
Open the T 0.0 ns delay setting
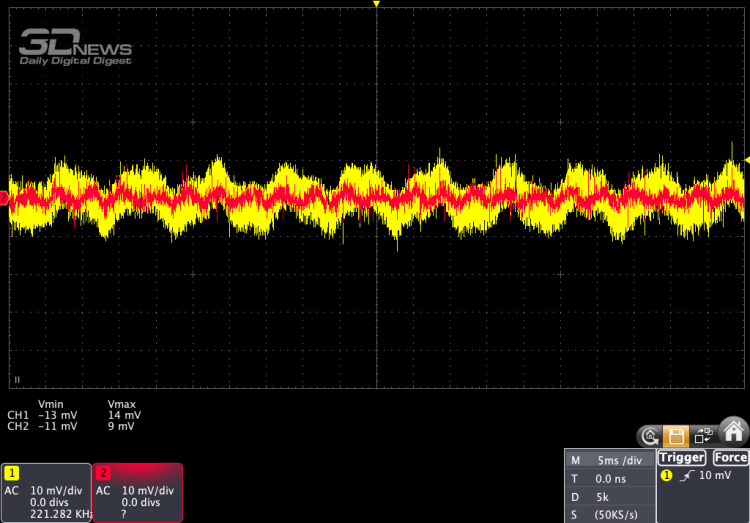click(608, 478)
